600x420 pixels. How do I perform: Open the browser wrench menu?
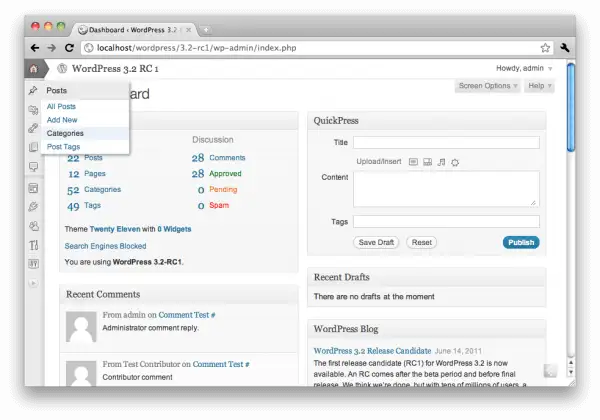point(565,48)
